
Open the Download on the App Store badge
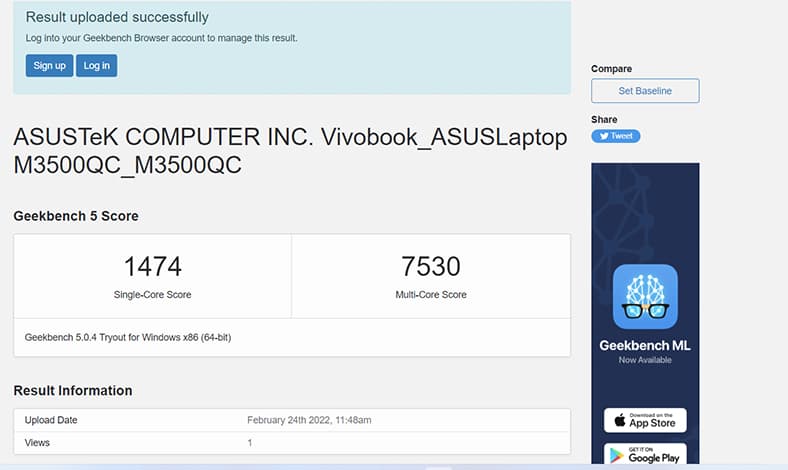(x=645, y=420)
